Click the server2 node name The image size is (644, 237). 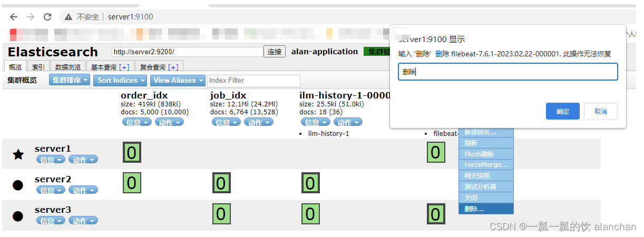coord(53,179)
